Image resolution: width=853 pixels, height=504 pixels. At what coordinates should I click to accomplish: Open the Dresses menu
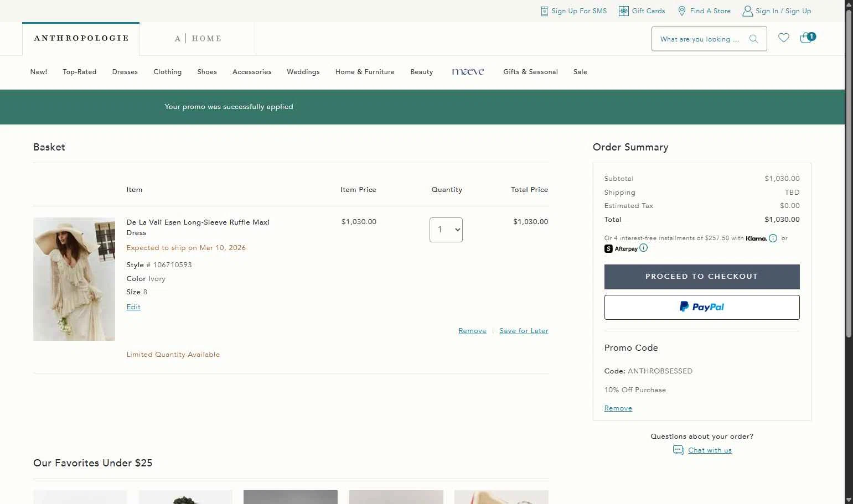coord(125,72)
